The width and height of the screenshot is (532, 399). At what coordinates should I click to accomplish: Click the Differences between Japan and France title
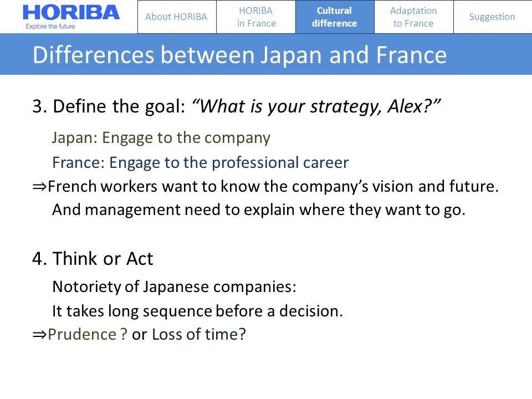239,55
